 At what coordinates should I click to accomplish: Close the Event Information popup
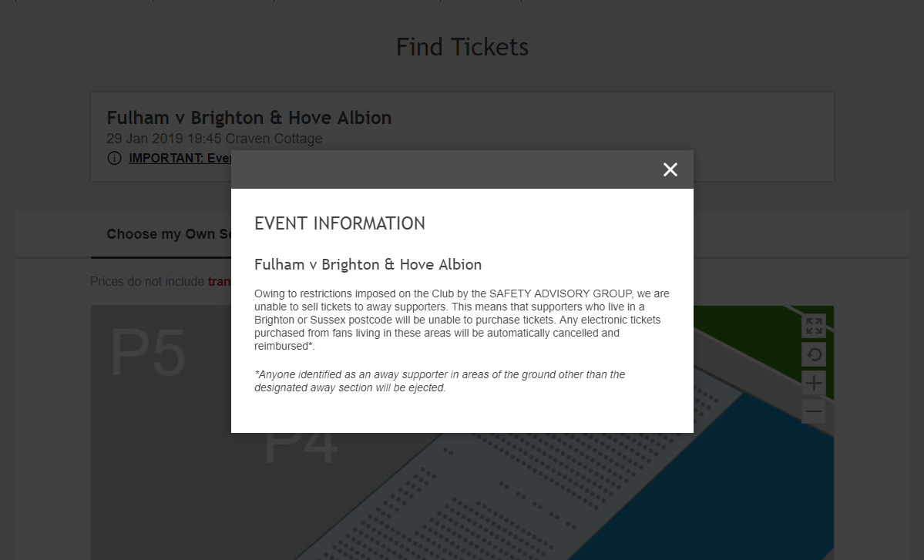[x=670, y=169]
